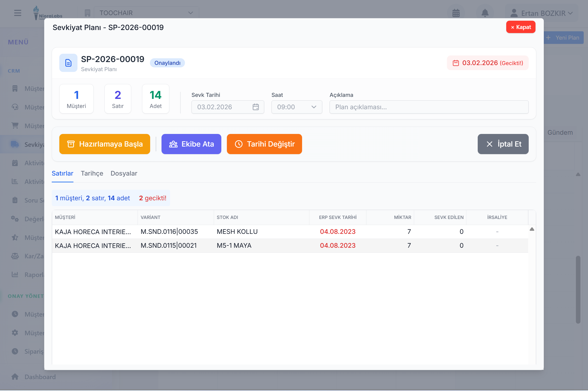Click the calendar icon in Sevk Tarihi field
Viewport: 588px width, 391px height.
(256, 107)
